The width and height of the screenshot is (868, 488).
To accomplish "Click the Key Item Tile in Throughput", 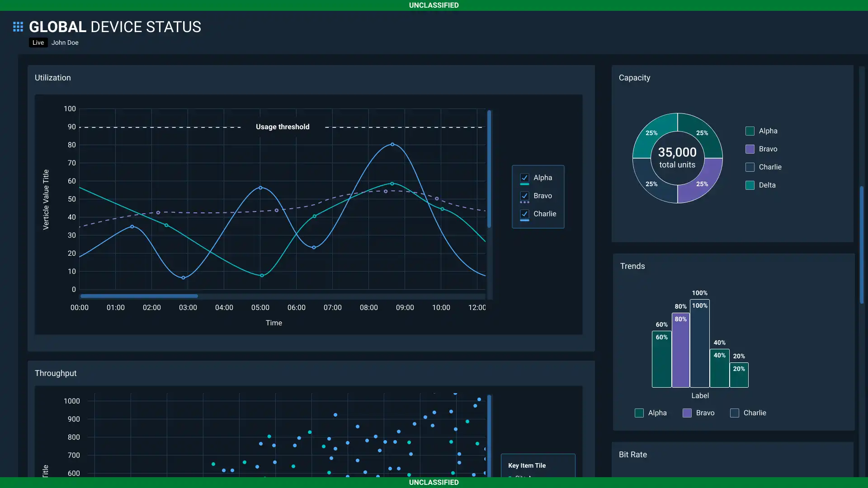I will click(x=527, y=465).
